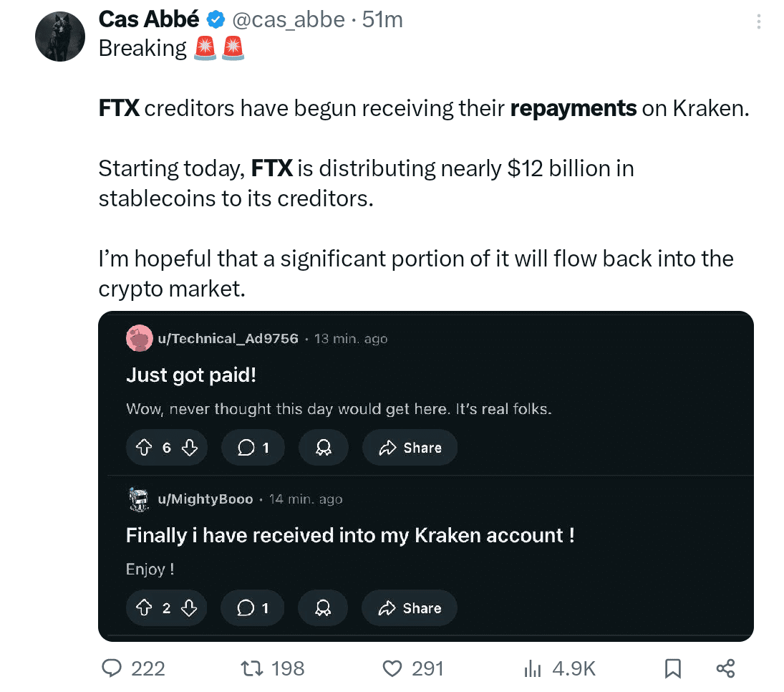Open Cas Abbé's profile name
The height and width of the screenshot is (692, 784).
click(x=150, y=19)
